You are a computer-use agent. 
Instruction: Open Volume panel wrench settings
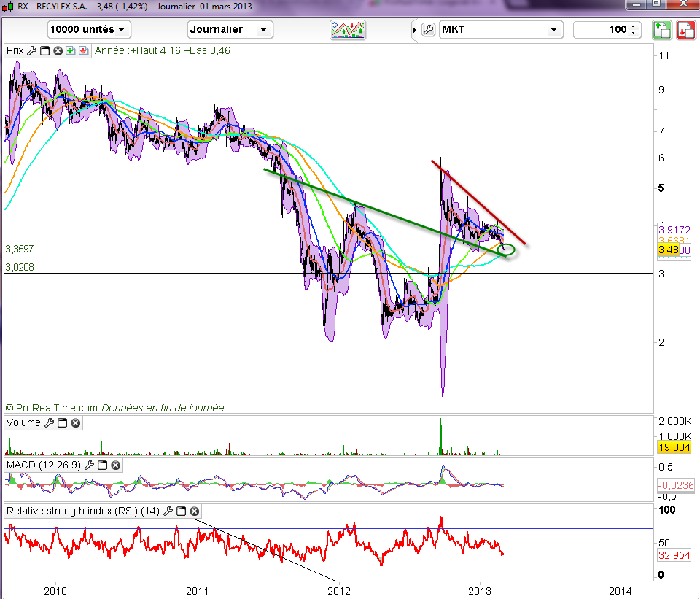point(49,423)
